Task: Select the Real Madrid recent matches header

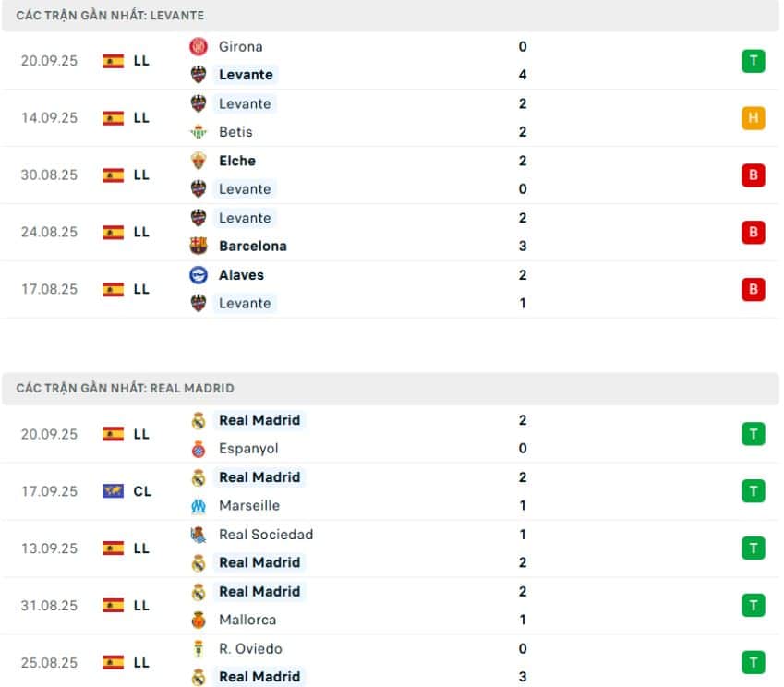Action: tap(125, 389)
